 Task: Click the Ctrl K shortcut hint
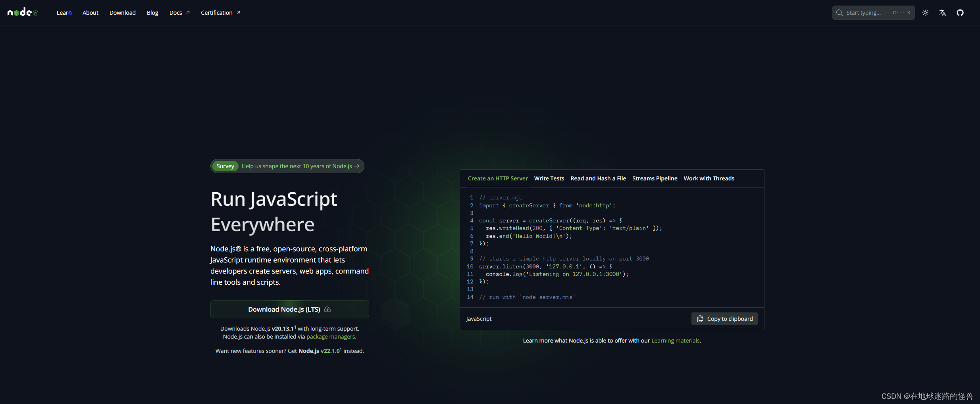901,13
